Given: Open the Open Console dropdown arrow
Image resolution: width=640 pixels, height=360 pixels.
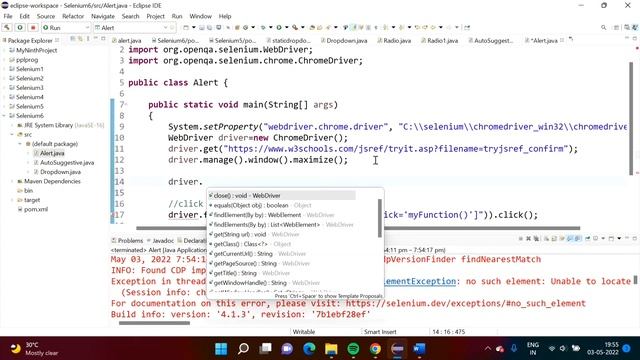Looking at the screenshot, I should click(x=619, y=238).
